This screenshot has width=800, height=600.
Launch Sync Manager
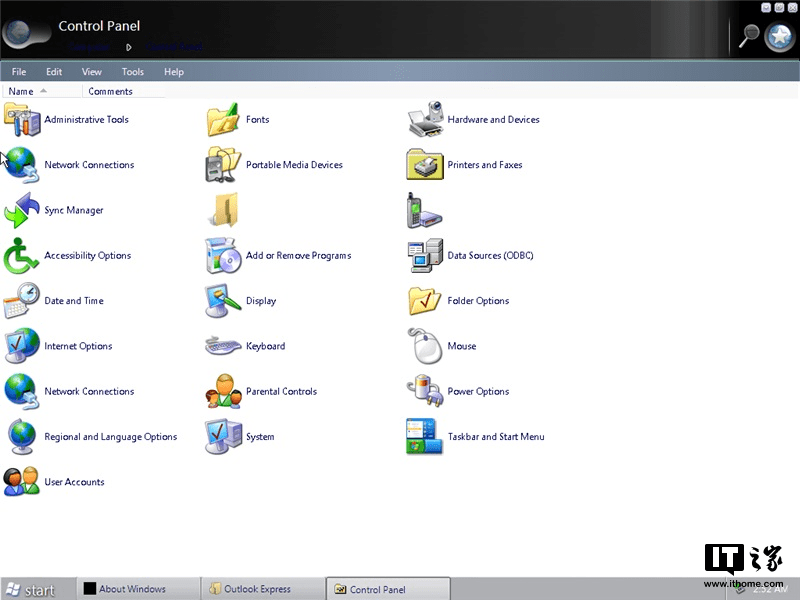72,210
